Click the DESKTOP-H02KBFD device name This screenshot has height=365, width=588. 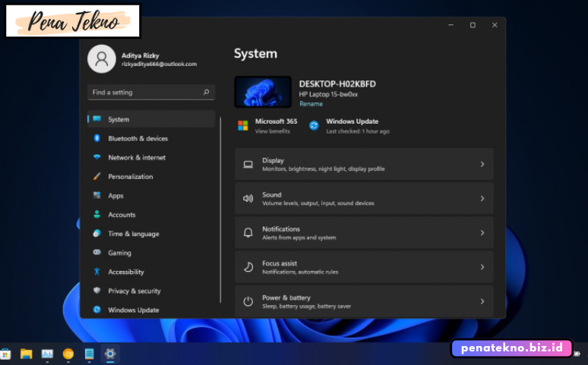pos(337,84)
